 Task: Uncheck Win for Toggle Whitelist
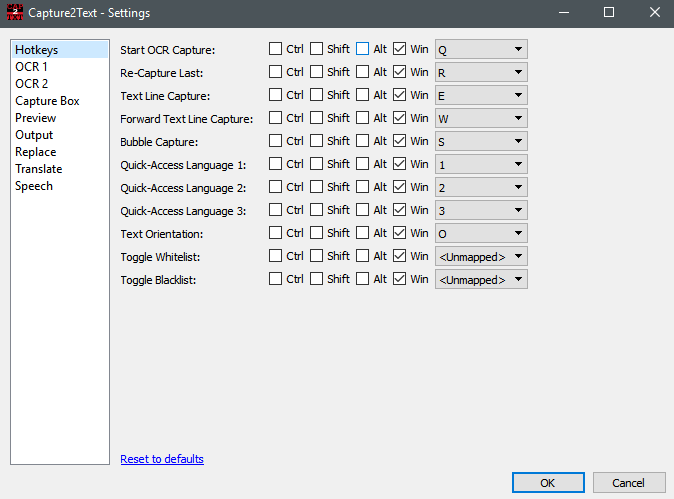(399, 256)
